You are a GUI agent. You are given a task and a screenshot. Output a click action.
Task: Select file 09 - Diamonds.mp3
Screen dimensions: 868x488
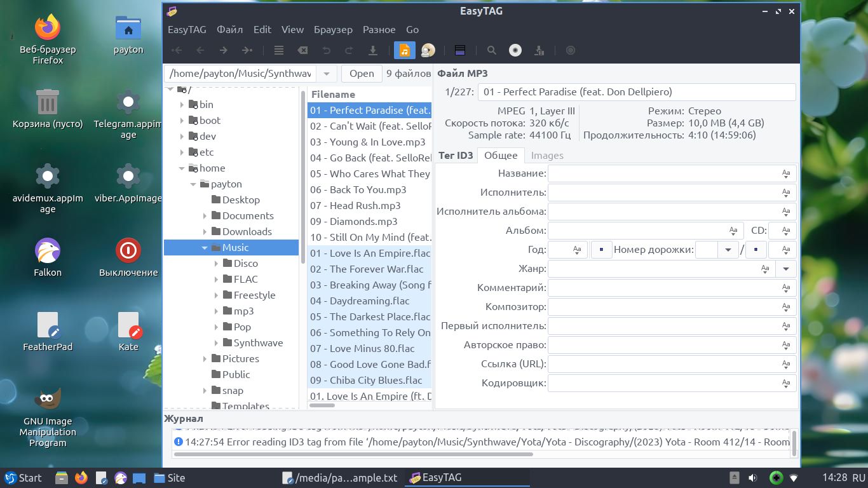(x=369, y=221)
